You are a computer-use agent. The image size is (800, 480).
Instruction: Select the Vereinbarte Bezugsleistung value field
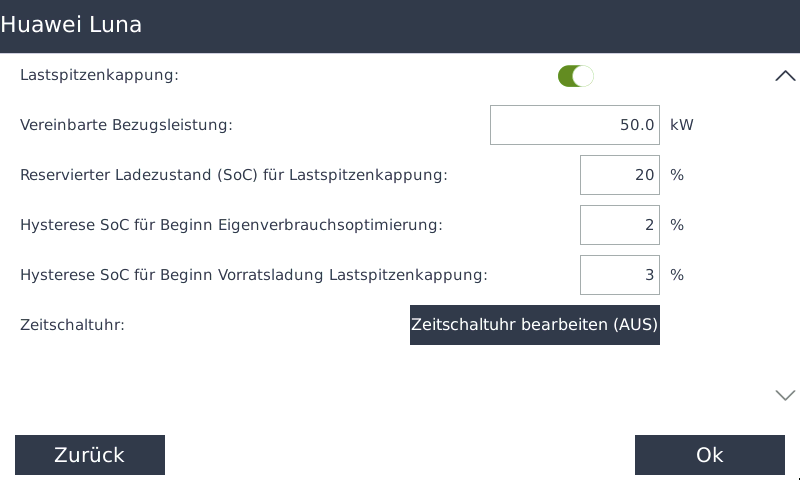pos(574,125)
